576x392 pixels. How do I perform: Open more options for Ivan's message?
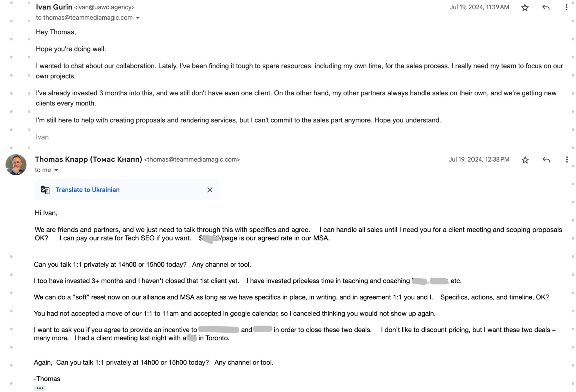[x=566, y=7]
